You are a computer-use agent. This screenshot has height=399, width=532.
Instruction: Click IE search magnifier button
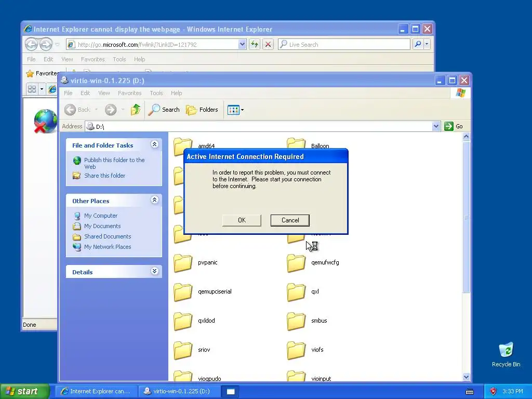coord(418,44)
